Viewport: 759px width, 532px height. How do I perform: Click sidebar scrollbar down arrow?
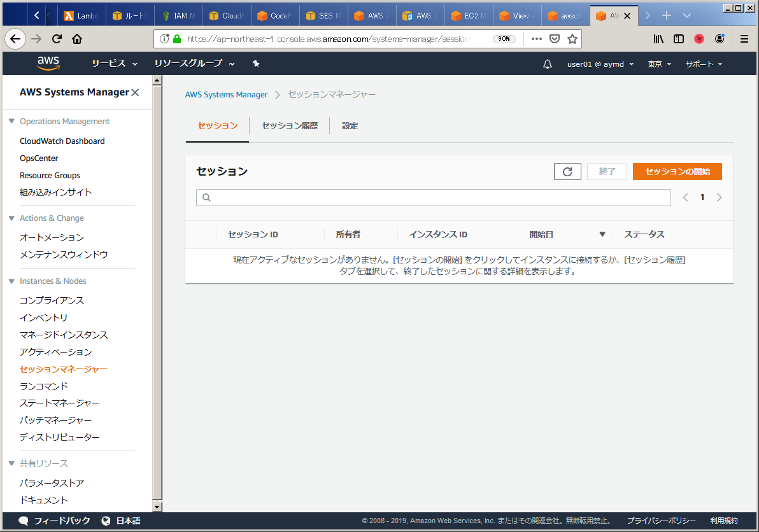coord(157,507)
